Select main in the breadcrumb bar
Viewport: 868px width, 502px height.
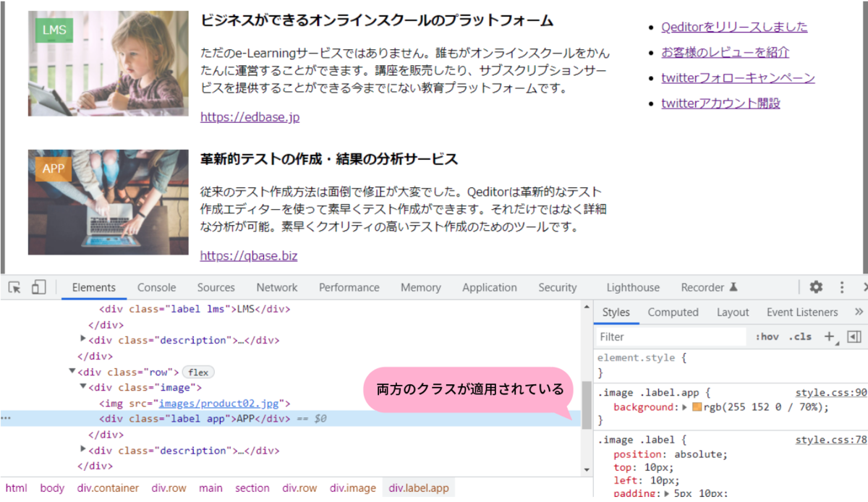pyautogui.click(x=210, y=488)
